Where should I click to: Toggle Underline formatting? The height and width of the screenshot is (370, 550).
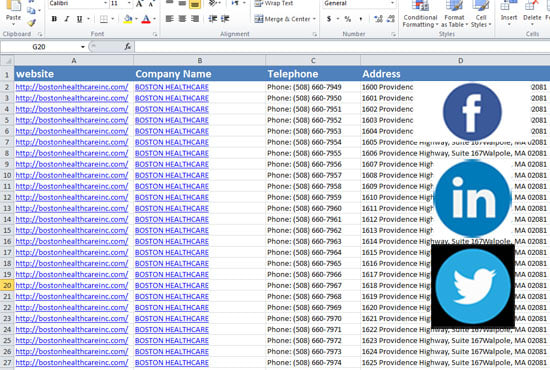tap(79, 19)
